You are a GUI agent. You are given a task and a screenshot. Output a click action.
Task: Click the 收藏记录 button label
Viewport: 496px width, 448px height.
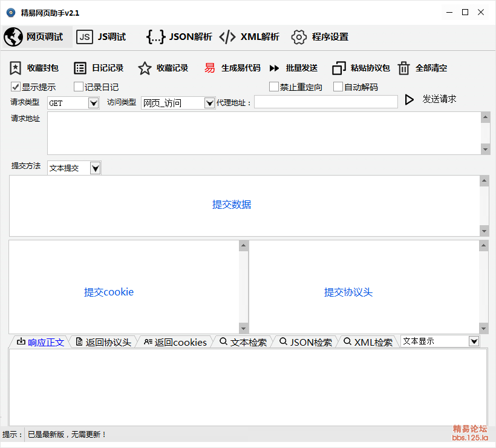[x=172, y=68]
